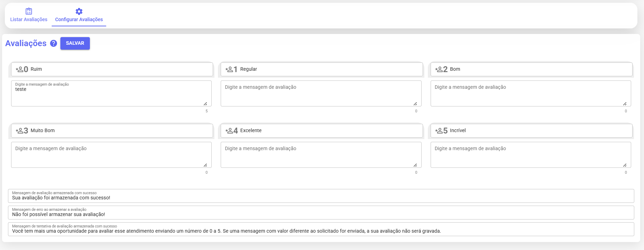The image size is (644, 250).
Task: Click the error message field 'Não foi possível'
Action: (321, 214)
